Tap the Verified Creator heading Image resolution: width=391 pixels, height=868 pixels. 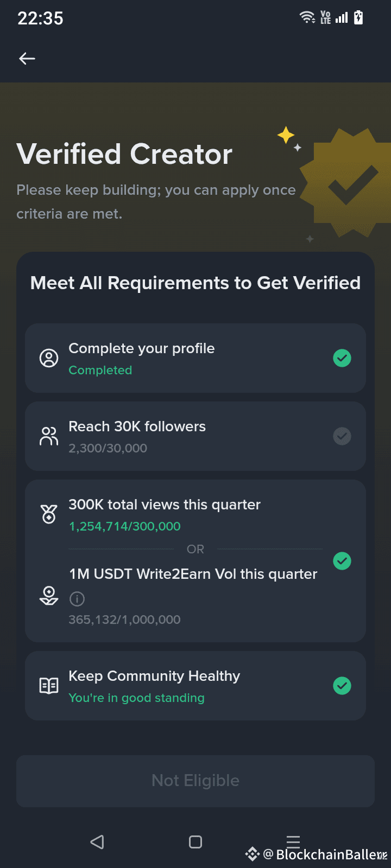124,154
